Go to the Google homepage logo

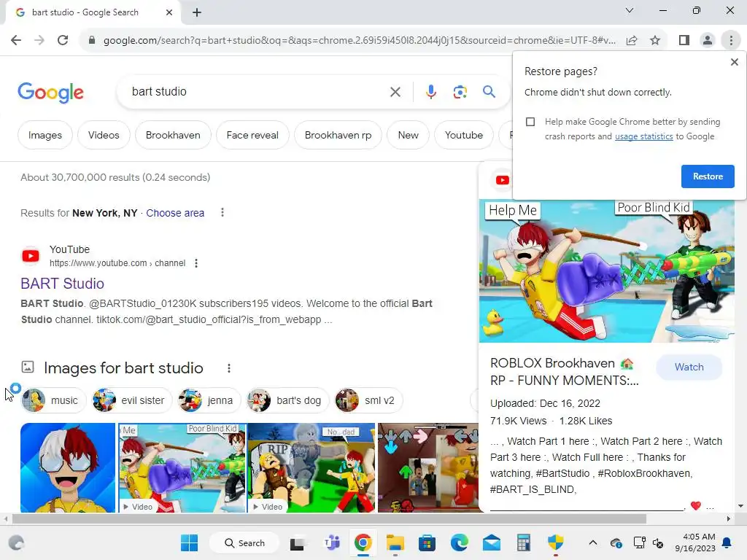[x=50, y=92]
